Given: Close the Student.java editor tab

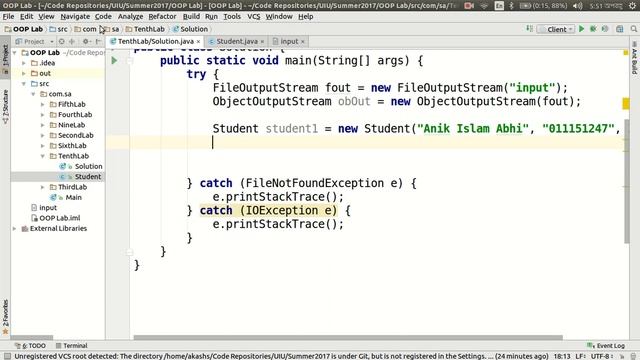Looking at the screenshot, I should pos(262,42).
